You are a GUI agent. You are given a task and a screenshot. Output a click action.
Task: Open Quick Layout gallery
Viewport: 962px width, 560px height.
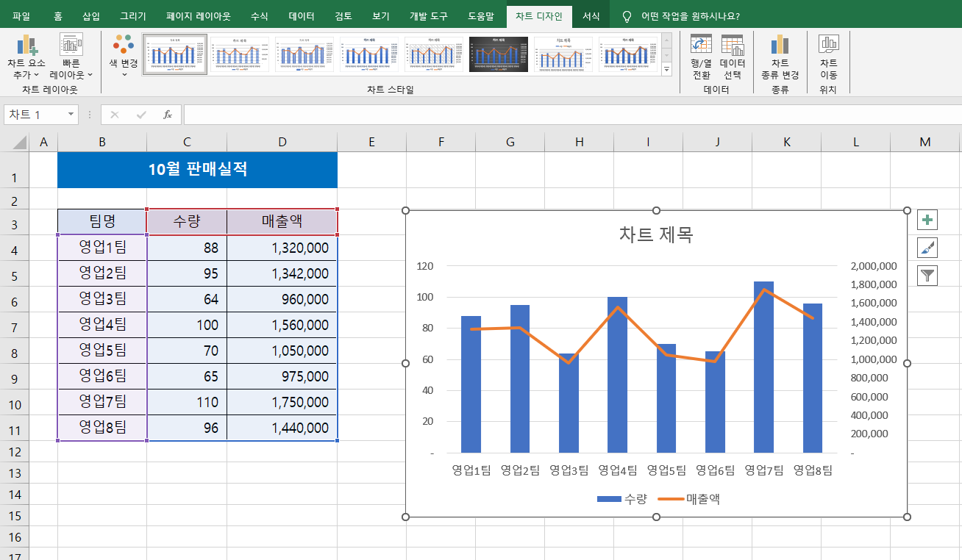pyautogui.click(x=71, y=57)
